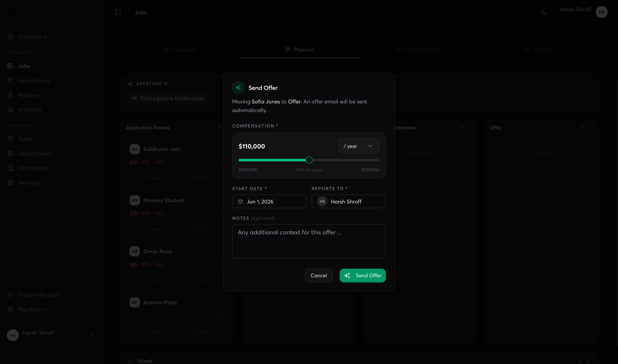This screenshot has height=364, width=618.
Task: Click the $110,000 compensation value
Action: 252,146
